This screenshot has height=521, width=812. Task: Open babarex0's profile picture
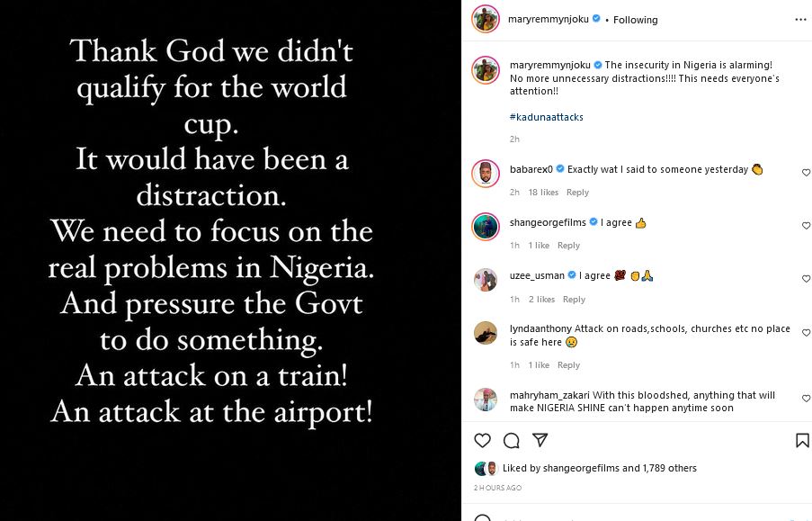(x=486, y=174)
